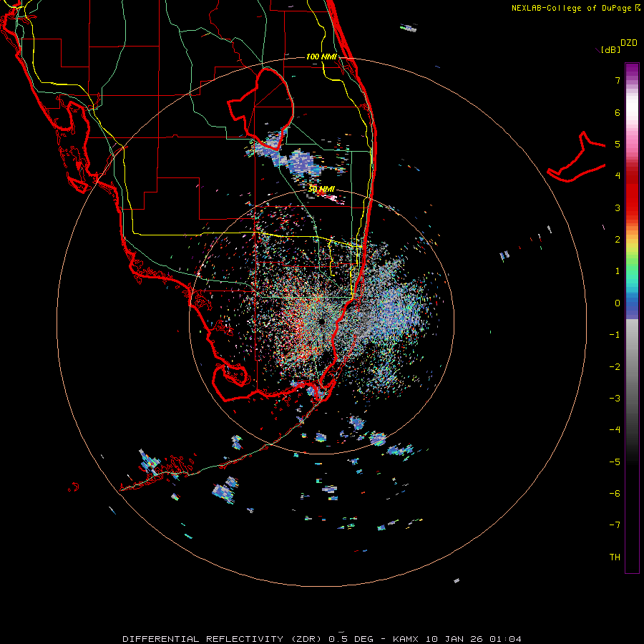Image resolution: width=644 pixels, height=644 pixels.
Task: Click the -3 value on color scale
Action: pyautogui.click(x=615, y=399)
